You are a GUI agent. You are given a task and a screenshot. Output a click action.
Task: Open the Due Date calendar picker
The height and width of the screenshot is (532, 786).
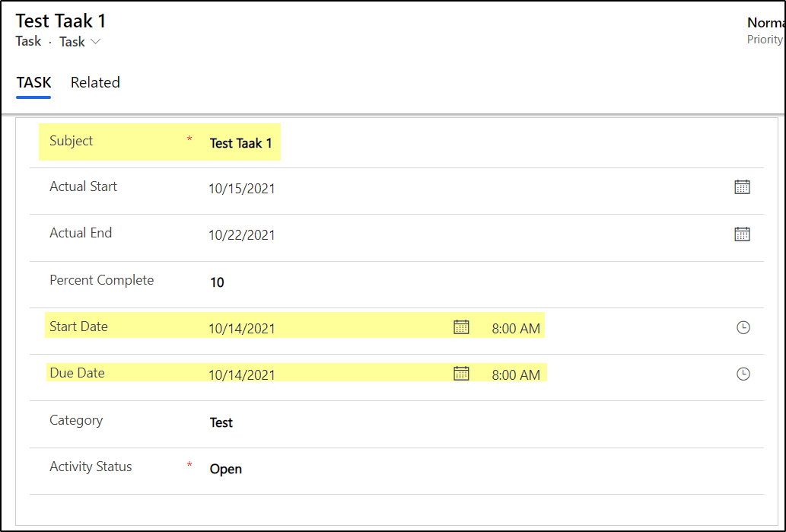[x=461, y=373]
